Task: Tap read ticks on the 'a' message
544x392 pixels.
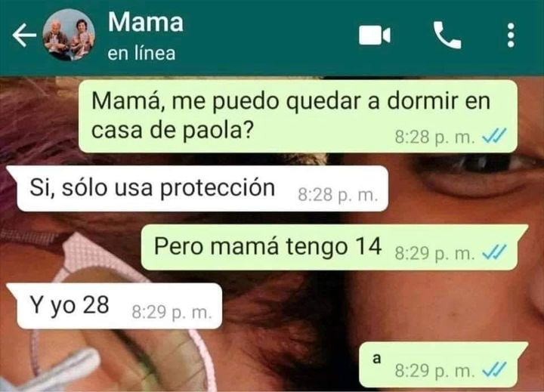Action: pos(494,370)
